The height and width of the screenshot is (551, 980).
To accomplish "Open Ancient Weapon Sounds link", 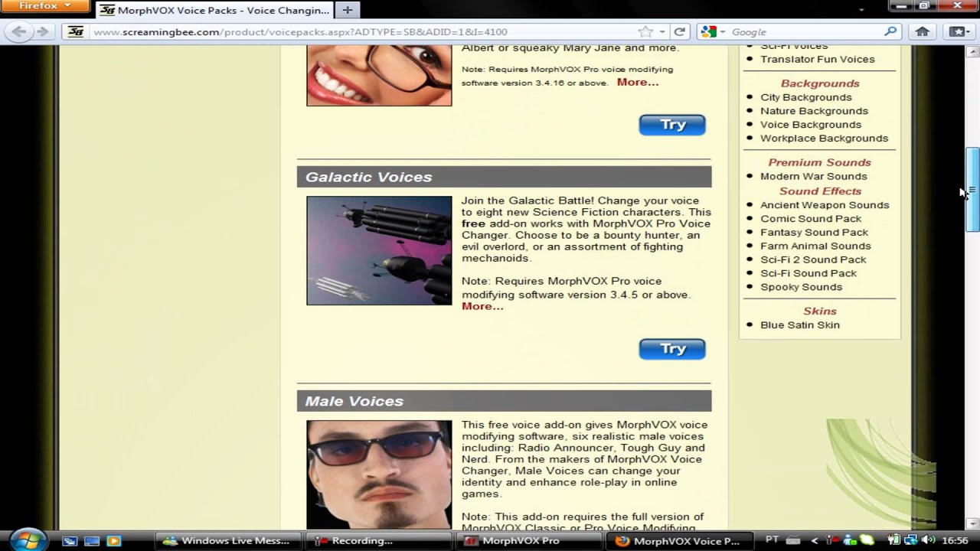I will (x=825, y=205).
